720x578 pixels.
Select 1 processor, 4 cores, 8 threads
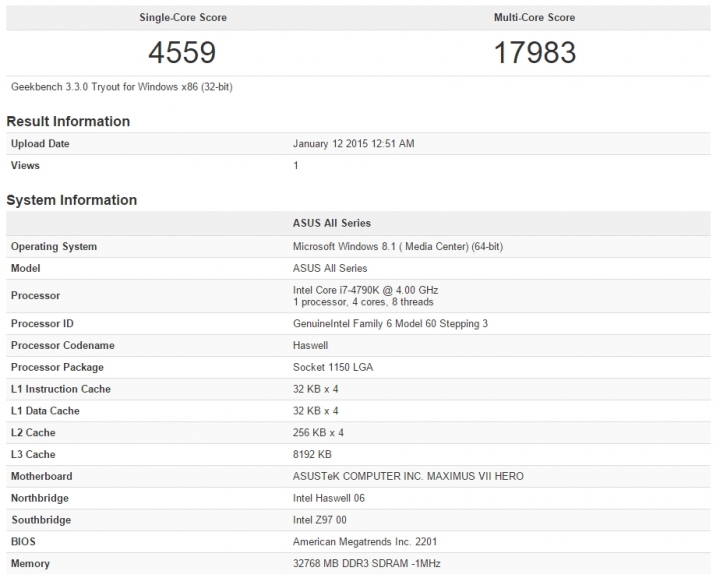[363, 302]
